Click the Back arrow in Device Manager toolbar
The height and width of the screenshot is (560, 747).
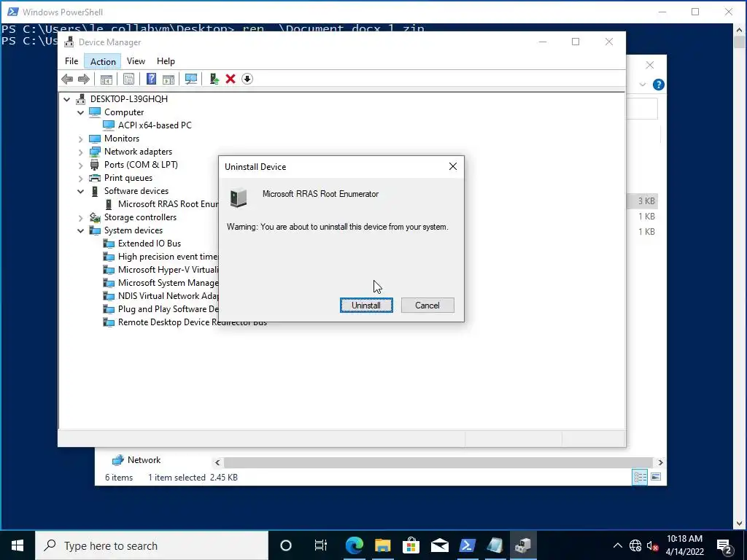(x=67, y=79)
